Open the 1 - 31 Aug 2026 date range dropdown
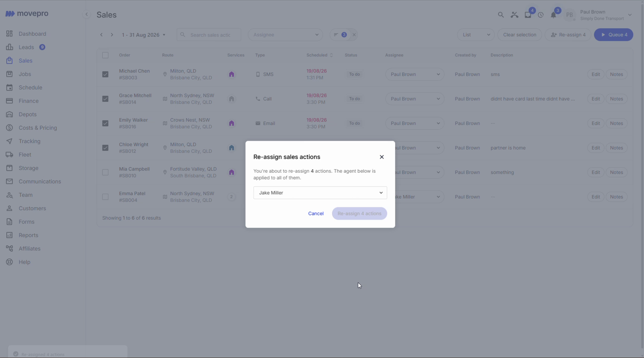Image resolution: width=644 pixels, height=358 pixels. tap(143, 35)
